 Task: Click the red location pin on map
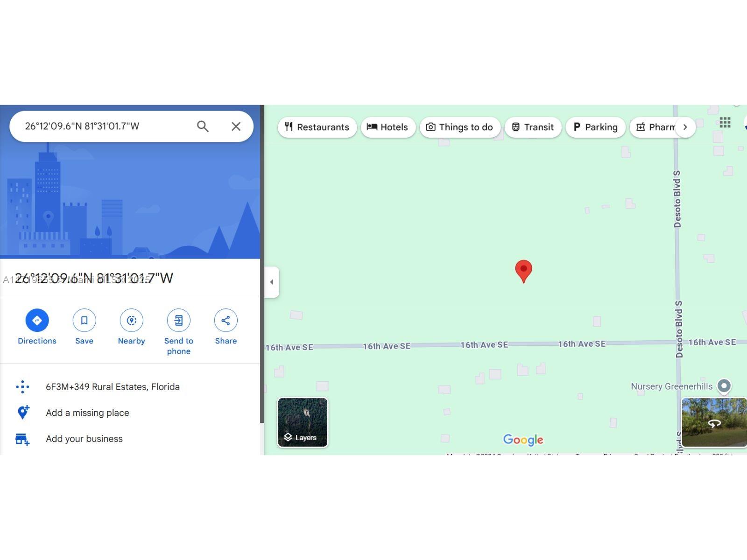[523, 271]
